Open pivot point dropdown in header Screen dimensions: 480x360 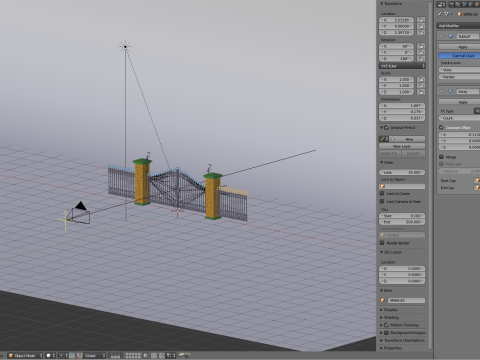[62, 356]
